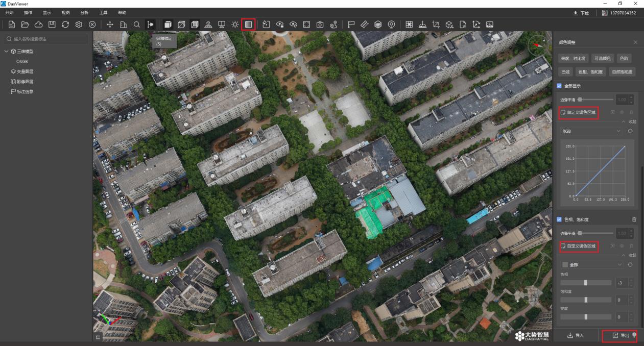Click the 导出 export button
644x346 pixels.
tap(620, 335)
